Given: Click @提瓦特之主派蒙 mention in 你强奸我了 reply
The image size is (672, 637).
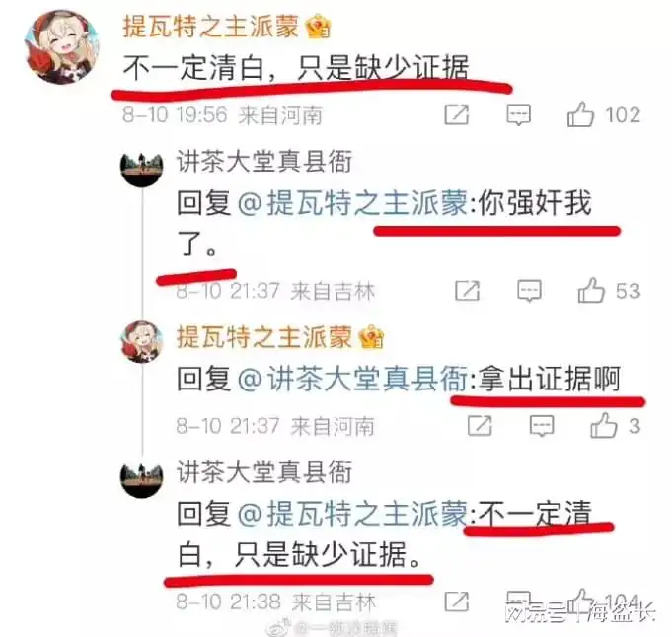Looking at the screenshot, I should [x=352, y=203].
